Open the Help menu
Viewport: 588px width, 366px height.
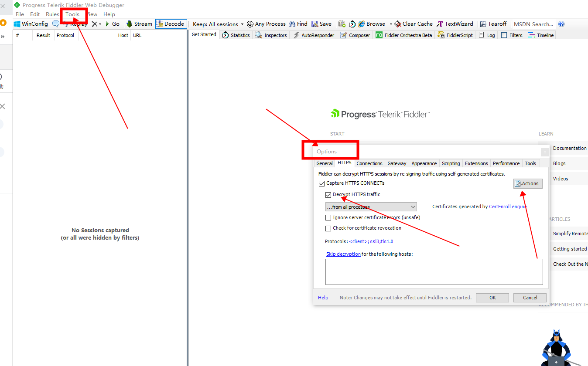point(109,14)
